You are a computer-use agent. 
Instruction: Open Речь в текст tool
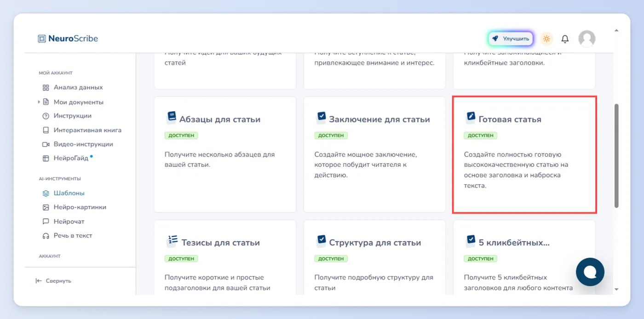point(73,235)
